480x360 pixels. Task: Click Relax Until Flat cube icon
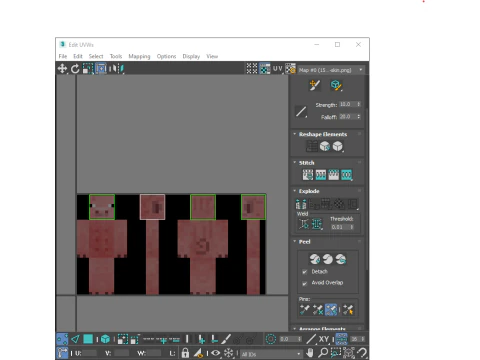tap(325, 146)
